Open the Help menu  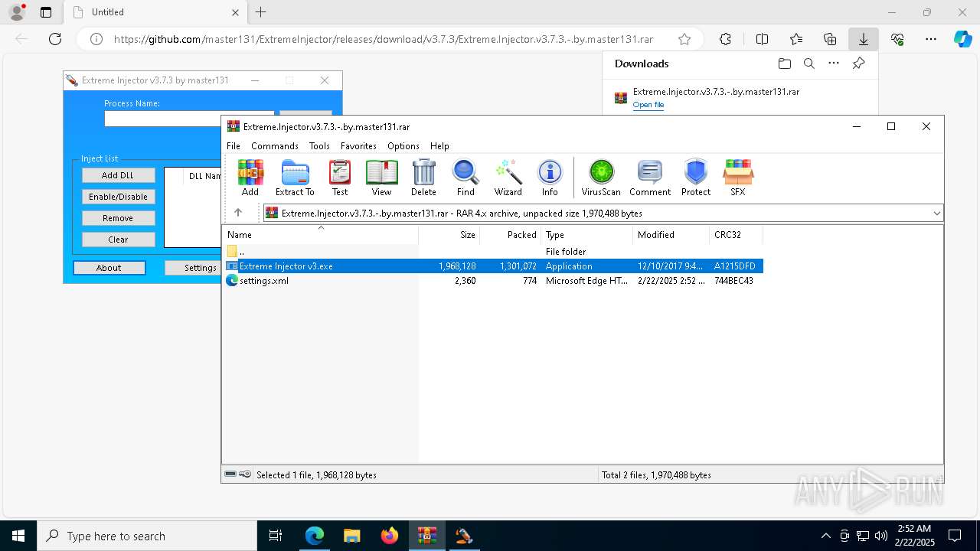pyautogui.click(x=439, y=145)
